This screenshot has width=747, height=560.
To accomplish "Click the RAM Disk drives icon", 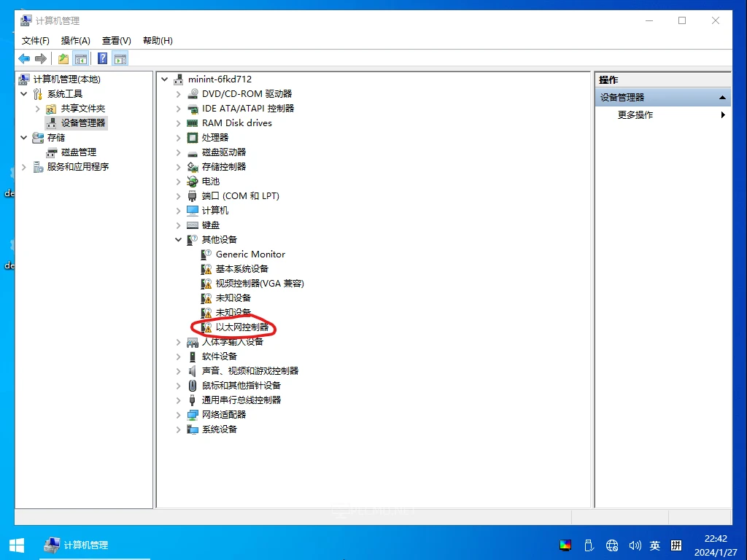I will pos(193,123).
